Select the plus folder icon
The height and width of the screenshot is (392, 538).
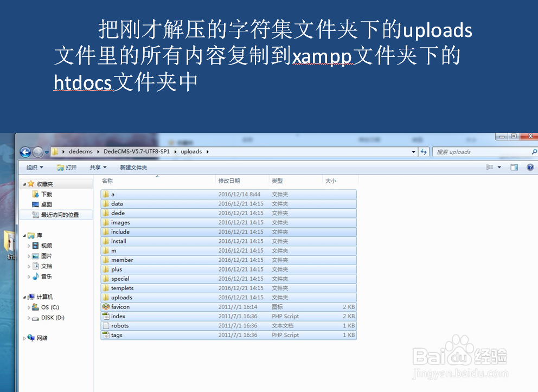[x=106, y=269]
